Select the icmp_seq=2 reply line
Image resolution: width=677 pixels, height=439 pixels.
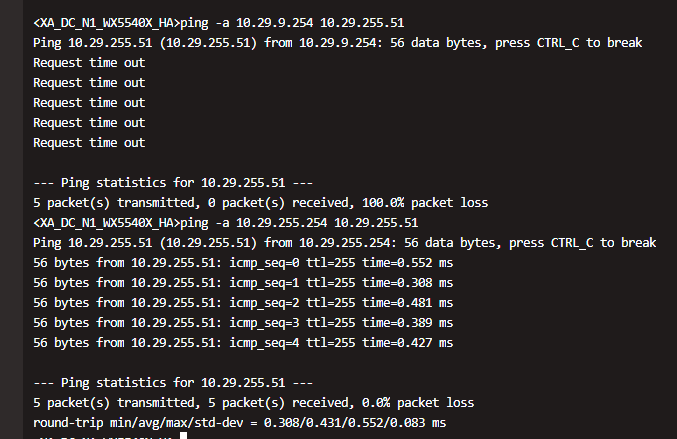[x=243, y=303]
